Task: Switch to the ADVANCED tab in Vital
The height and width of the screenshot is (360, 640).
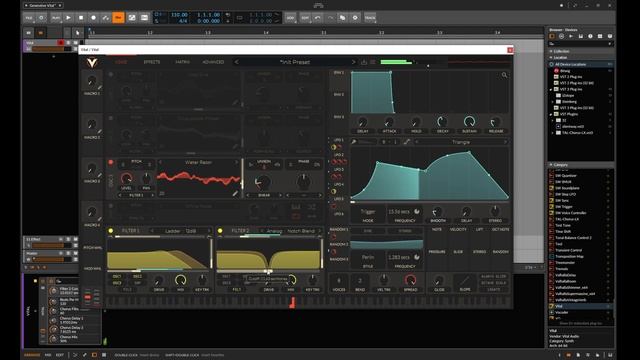Action: 213,62
